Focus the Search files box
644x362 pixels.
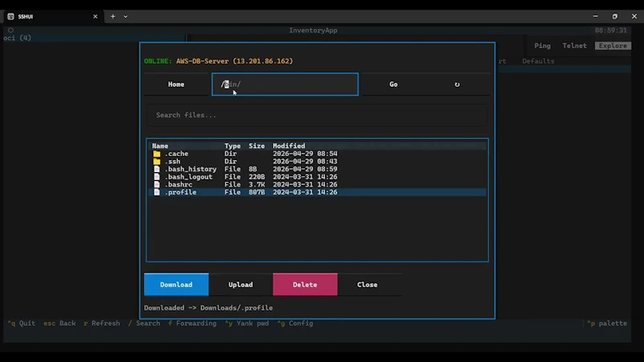317,115
